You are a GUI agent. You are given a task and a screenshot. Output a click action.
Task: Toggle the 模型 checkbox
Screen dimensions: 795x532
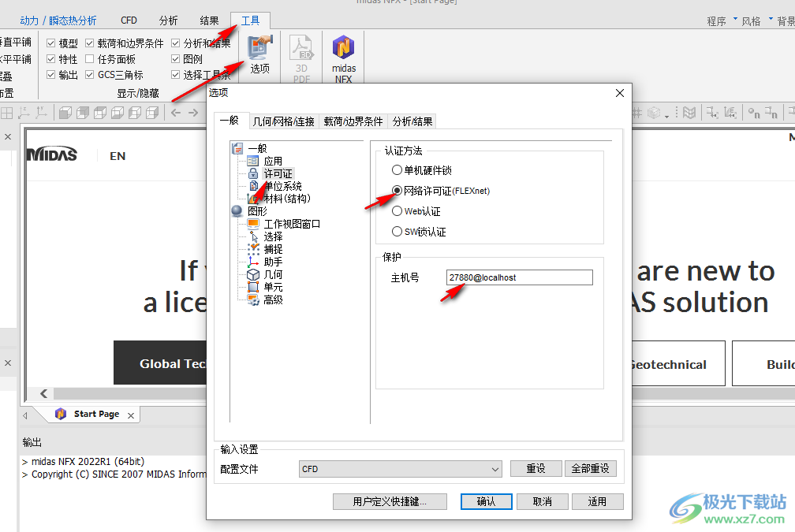50,43
